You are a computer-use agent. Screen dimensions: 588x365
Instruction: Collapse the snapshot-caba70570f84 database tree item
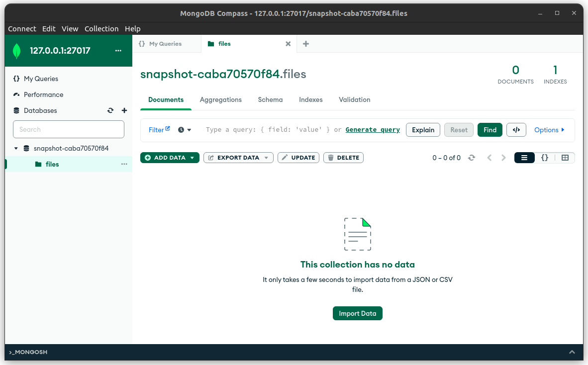point(15,148)
